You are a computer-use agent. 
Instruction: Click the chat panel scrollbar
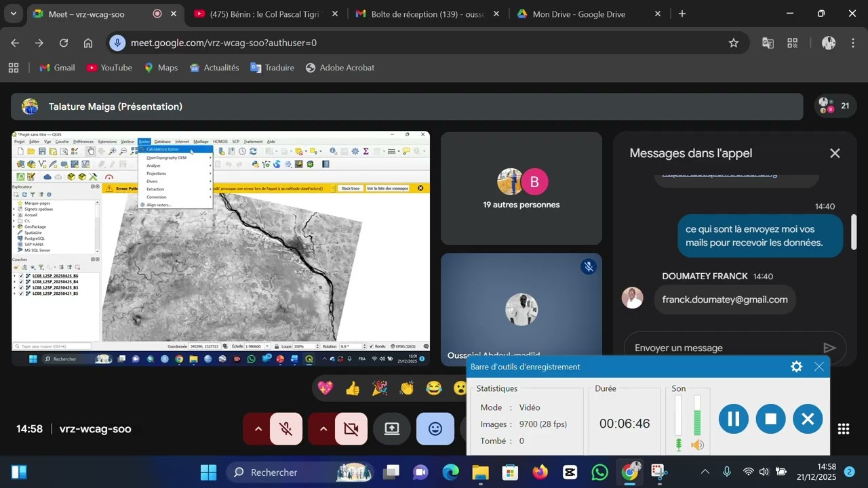pyautogui.click(x=854, y=232)
